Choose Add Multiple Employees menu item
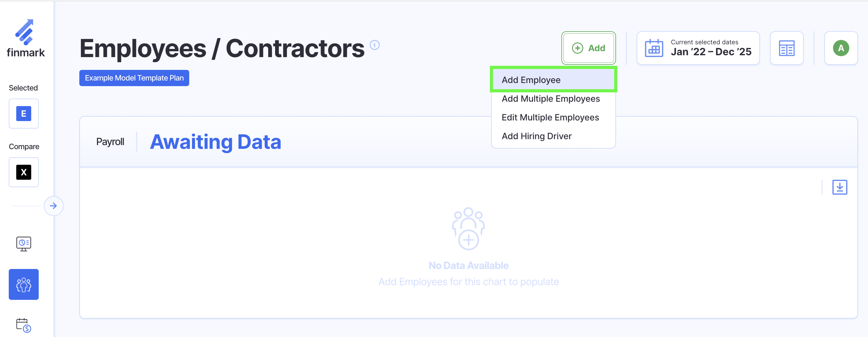This screenshot has width=868, height=337. (550, 99)
